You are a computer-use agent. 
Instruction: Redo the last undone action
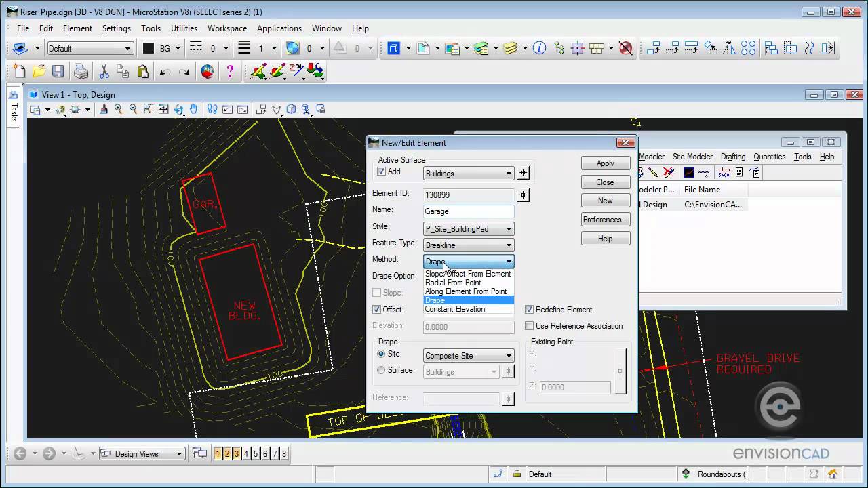point(184,71)
